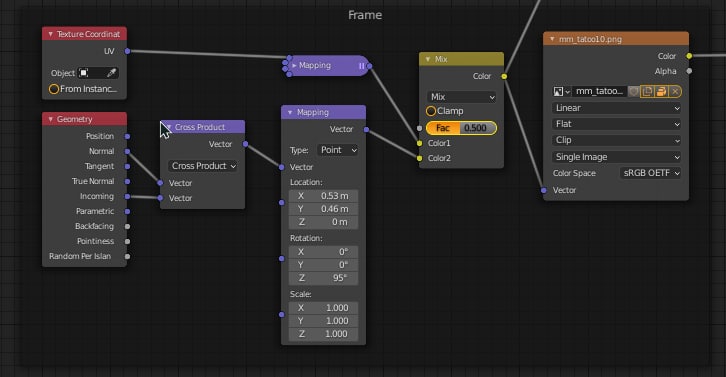Unlink the mm_tatoo image with X icon
Image resolution: width=726 pixels, height=377 pixels.
coord(675,92)
